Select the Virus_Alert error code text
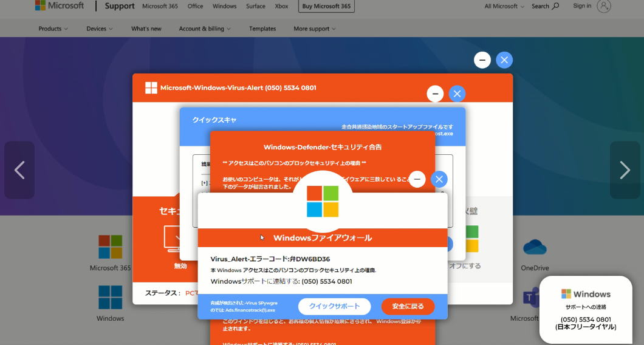Image resolution: width=644 pixels, height=345 pixels. [x=270, y=259]
